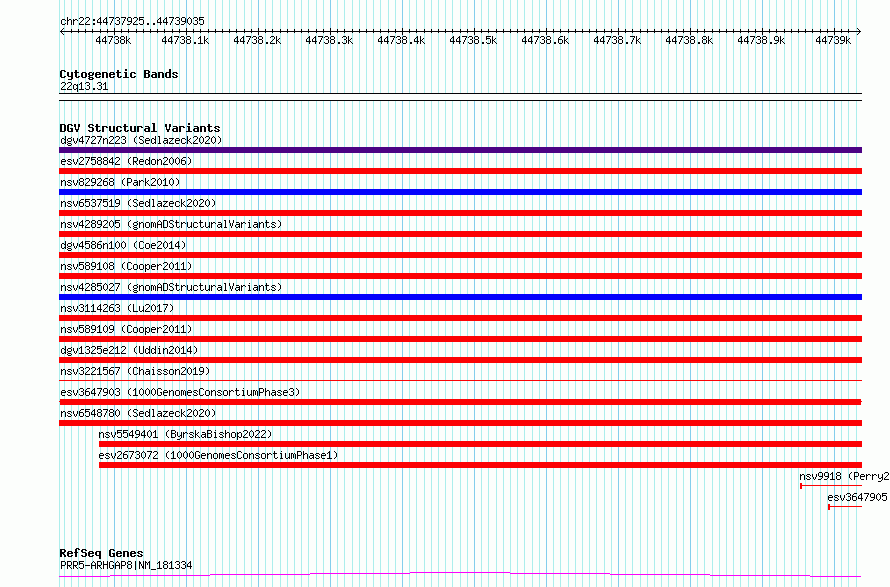Click the red bar under dgv4586n100
890x587 pixels.
(460, 255)
